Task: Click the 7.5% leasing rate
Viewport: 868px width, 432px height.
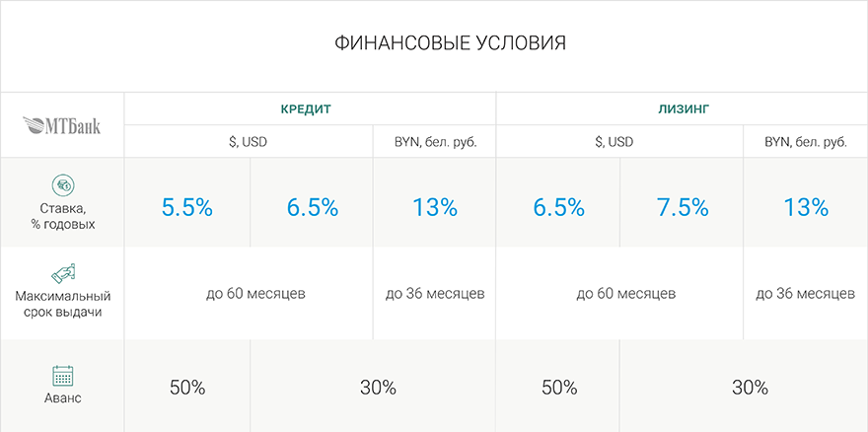Action: [683, 207]
